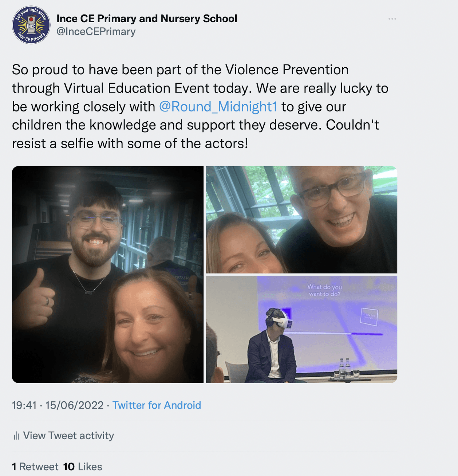
Task: View the 1 Retweet list
Action: tap(35, 467)
